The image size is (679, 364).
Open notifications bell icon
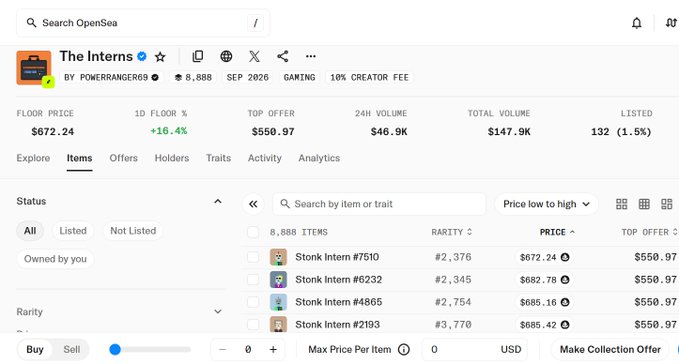point(636,23)
